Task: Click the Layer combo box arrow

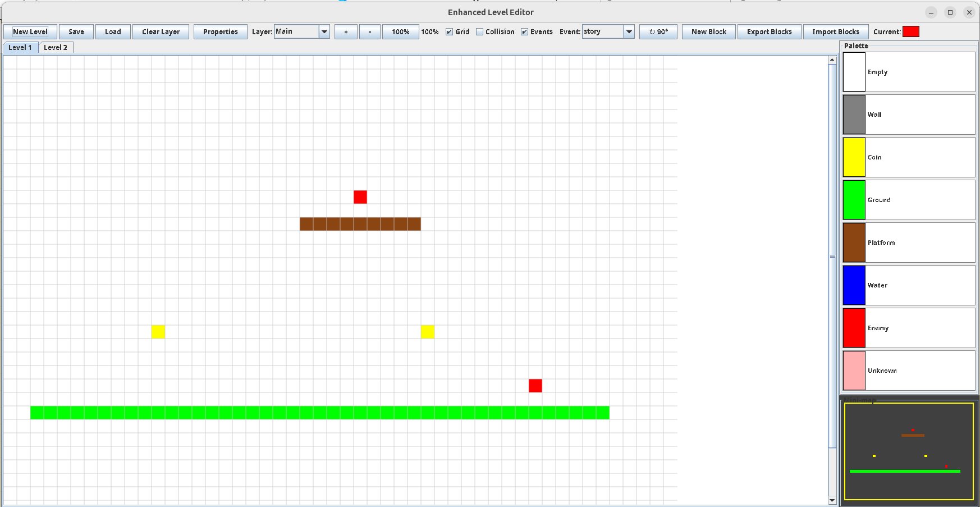Action: pyautogui.click(x=324, y=31)
